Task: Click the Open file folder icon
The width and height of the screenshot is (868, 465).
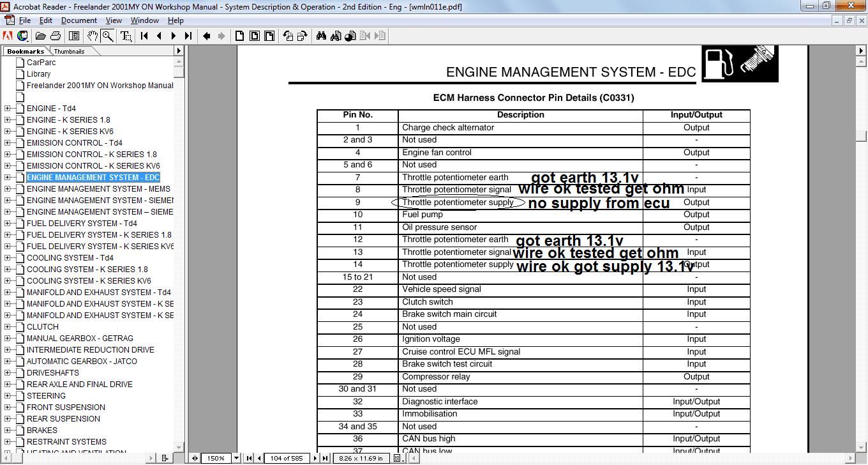Action: click(x=41, y=36)
